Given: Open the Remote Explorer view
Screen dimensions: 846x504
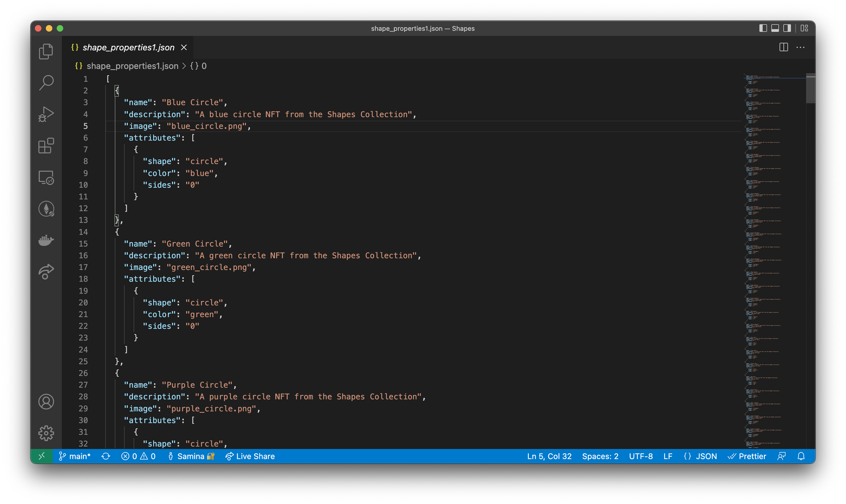Looking at the screenshot, I should coord(46,178).
